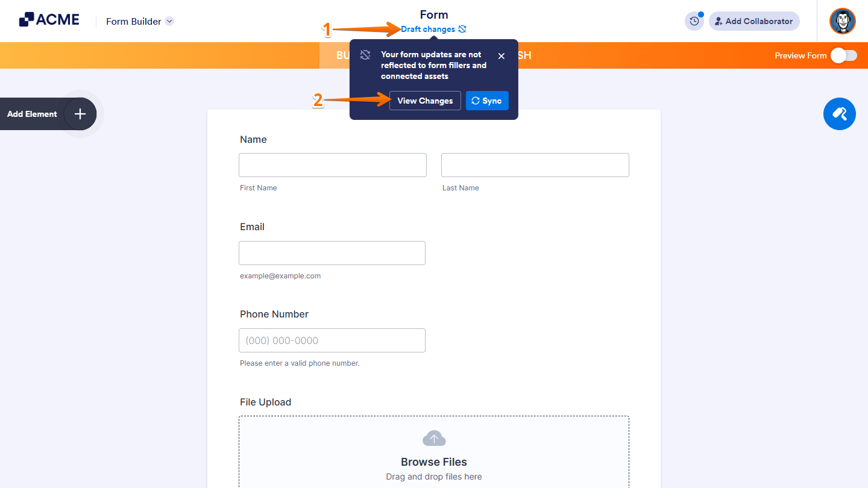Click the cloud upload icon in File Upload
This screenshot has width=868, height=488.
[x=434, y=438]
